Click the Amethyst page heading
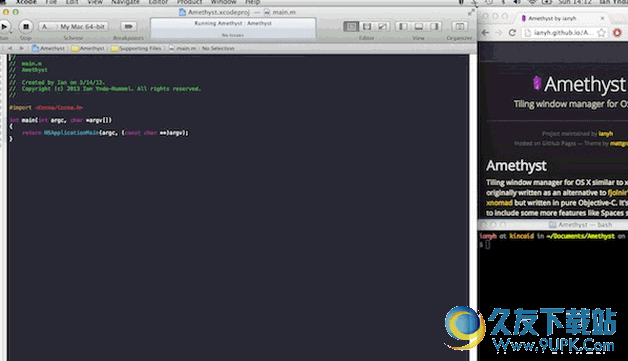Screen dimensions: 628x361 point(516,165)
